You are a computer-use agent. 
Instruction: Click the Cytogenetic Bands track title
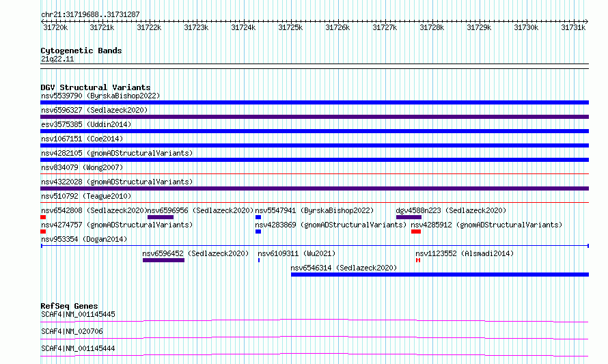pyautogui.click(x=81, y=51)
